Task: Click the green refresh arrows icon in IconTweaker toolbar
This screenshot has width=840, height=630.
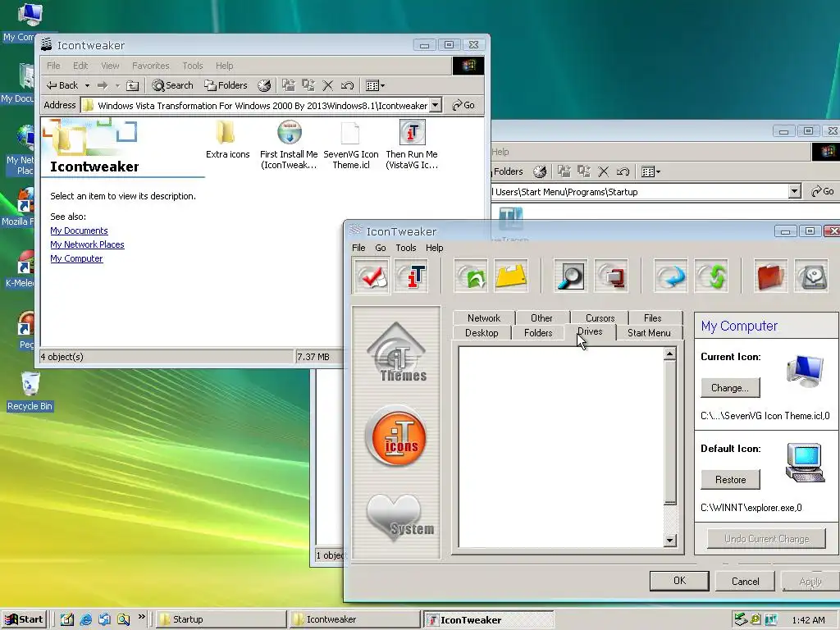Action: coord(711,276)
